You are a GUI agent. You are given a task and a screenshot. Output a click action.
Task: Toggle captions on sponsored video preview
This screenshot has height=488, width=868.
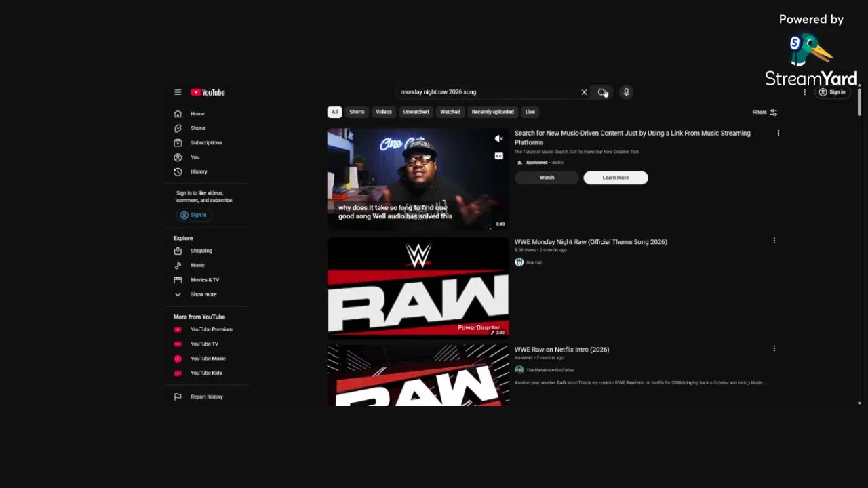[498, 156]
